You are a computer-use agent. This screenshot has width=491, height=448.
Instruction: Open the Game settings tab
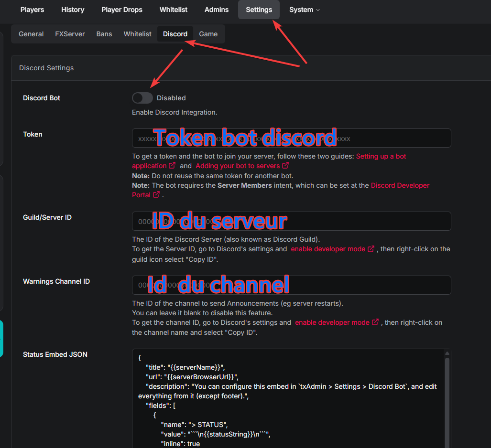pyautogui.click(x=208, y=34)
